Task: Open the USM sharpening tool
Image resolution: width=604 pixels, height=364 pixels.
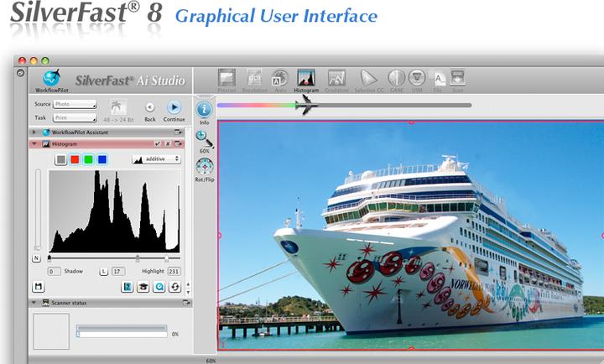Action: tap(417, 78)
